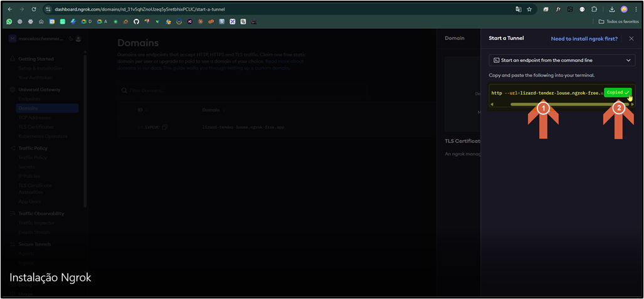Select Domains in sidebar
Viewport: 644px width, 299px height.
(47, 108)
